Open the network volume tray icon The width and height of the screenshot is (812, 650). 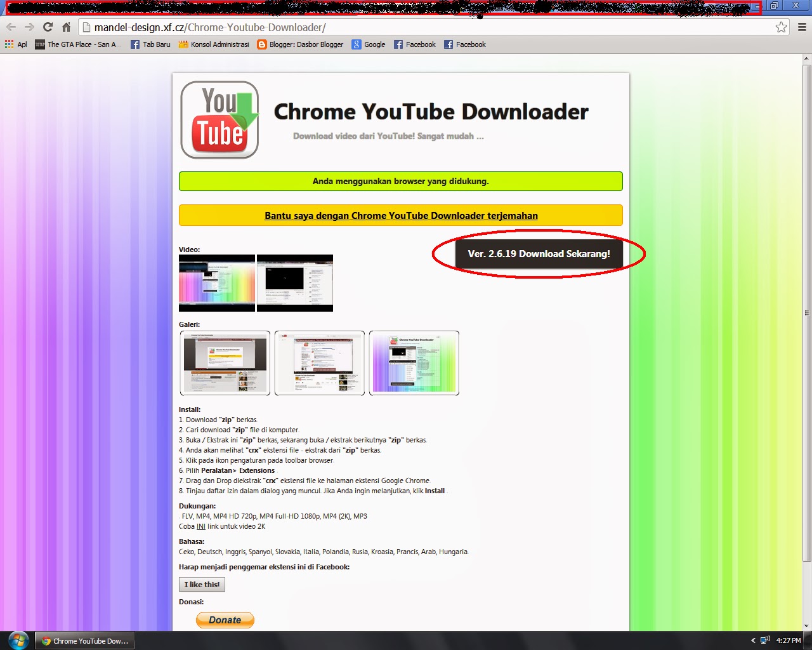pos(765,640)
